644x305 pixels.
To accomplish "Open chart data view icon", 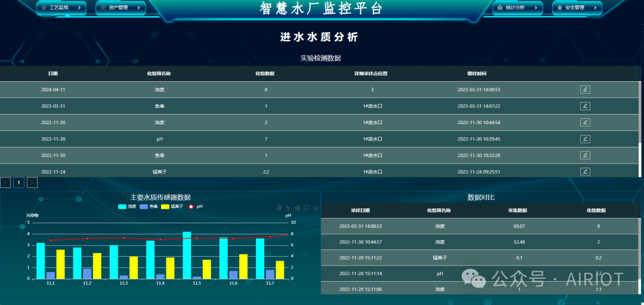I will pos(279,208).
